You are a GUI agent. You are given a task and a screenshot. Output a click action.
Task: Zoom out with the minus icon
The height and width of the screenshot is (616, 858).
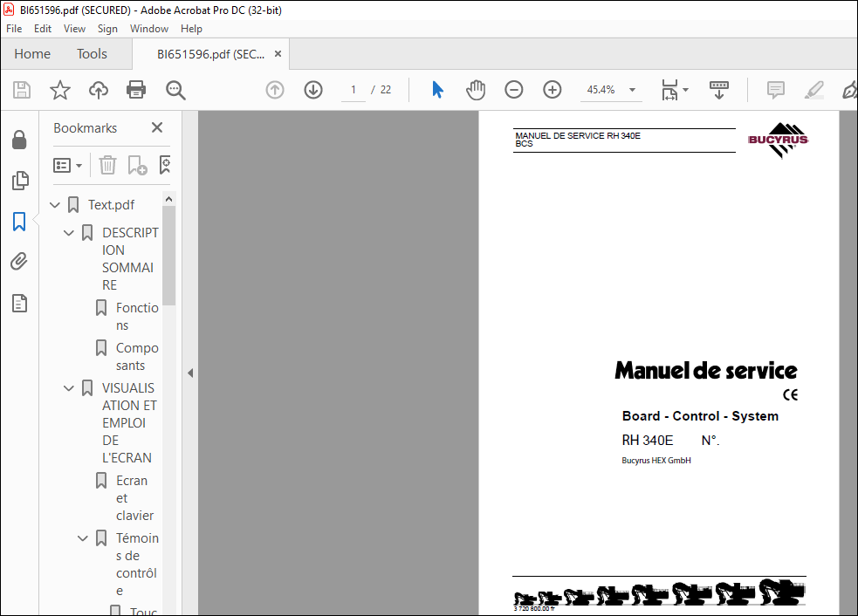point(514,90)
